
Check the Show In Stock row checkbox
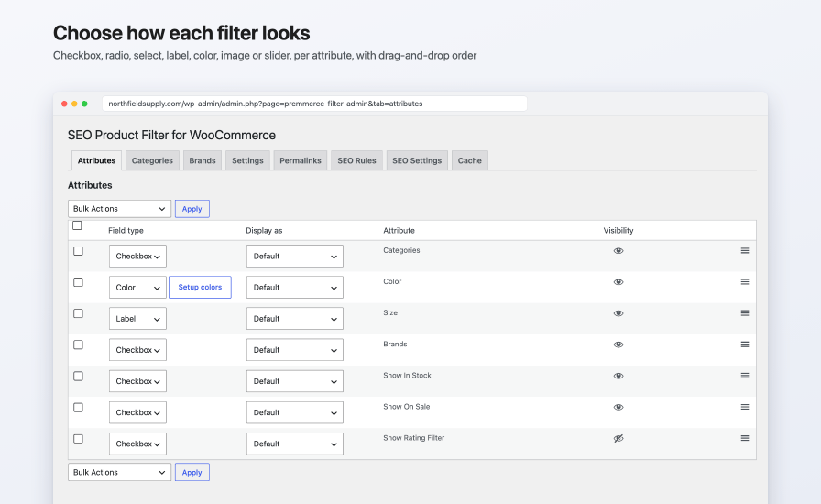[x=78, y=376]
